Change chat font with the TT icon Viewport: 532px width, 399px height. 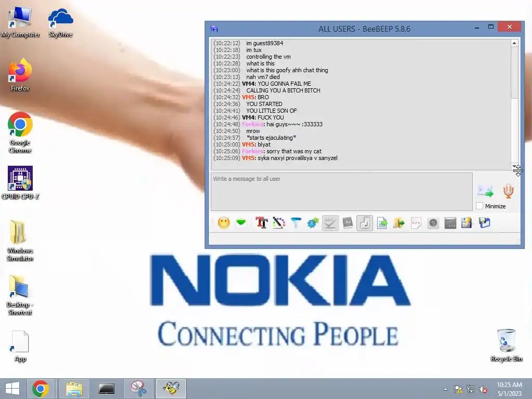[x=262, y=223]
